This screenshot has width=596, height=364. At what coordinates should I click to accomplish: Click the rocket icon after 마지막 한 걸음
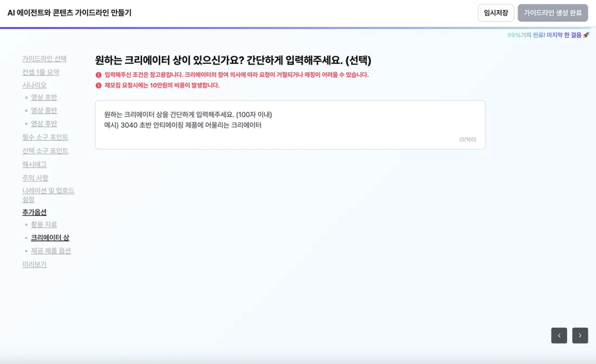coord(586,35)
